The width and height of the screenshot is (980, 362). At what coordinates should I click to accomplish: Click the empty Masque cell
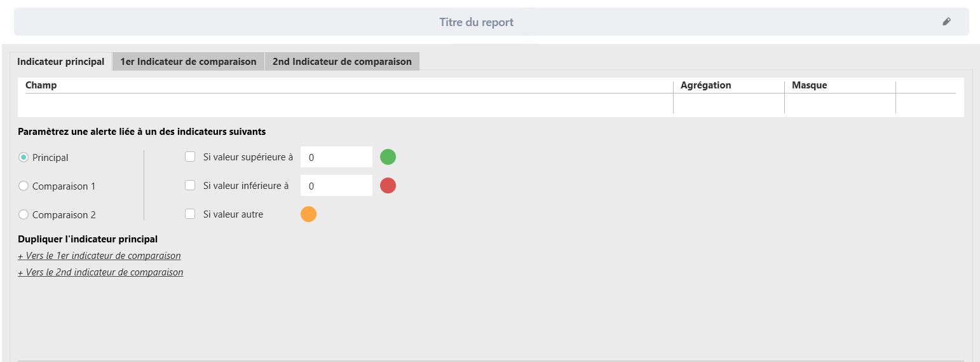pos(840,104)
